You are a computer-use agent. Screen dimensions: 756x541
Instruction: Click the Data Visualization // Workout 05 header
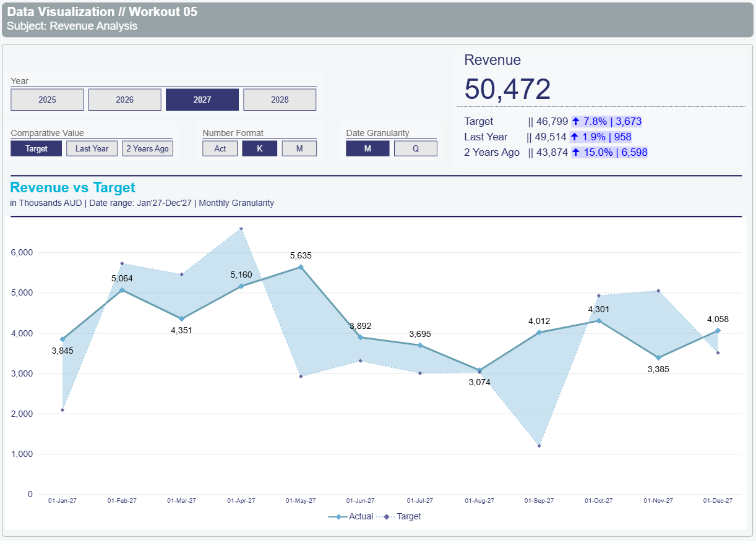pyautogui.click(x=102, y=12)
